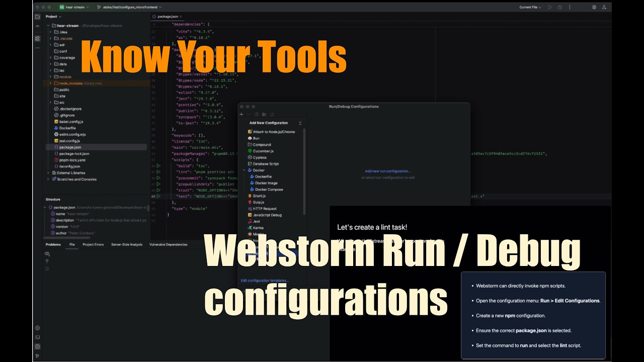Click the Run button in the top toolbar
The width and height of the screenshot is (644, 362).
pos(549,7)
